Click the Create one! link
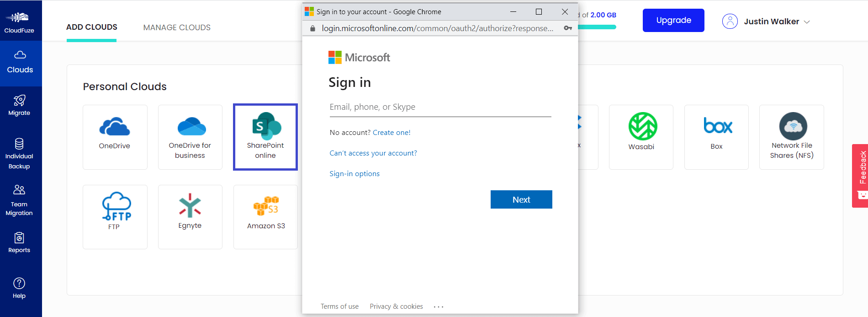 click(392, 133)
